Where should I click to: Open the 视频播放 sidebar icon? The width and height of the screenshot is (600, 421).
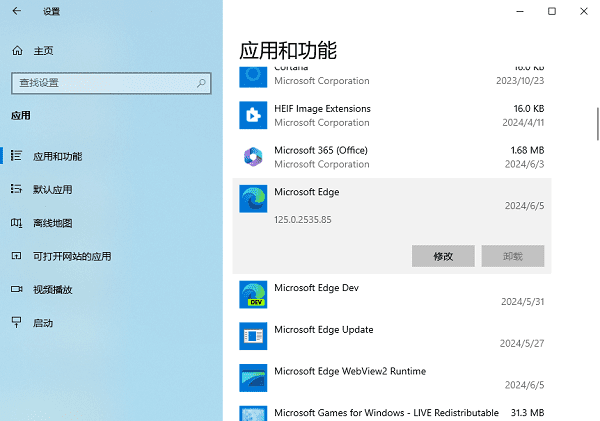16,289
